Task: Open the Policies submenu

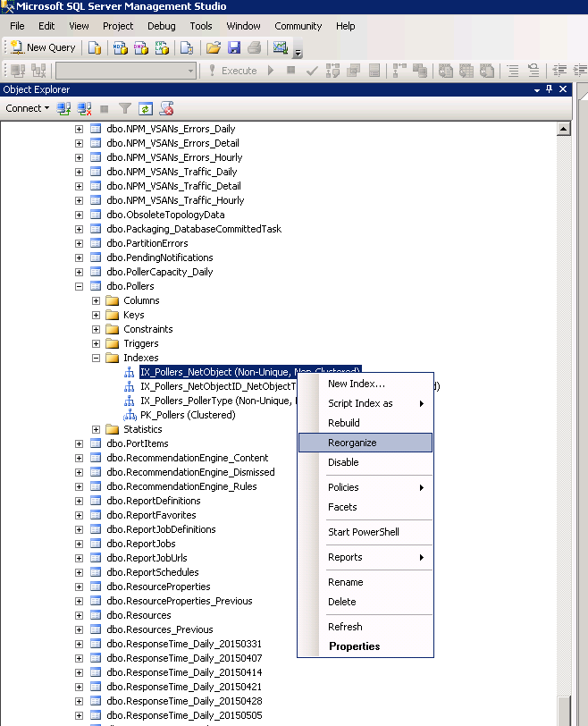Action: click(365, 487)
